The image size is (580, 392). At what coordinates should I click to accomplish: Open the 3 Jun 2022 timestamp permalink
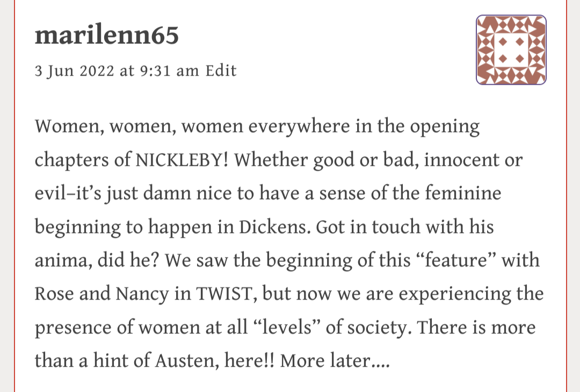point(117,71)
